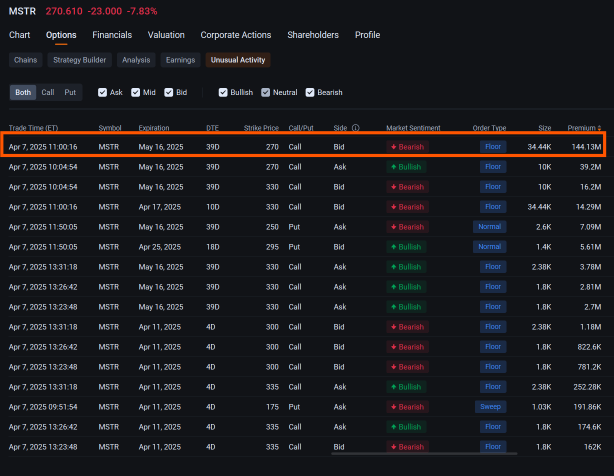This screenshot has width=614, height=476.
Task: Open the Earnings sub-tab
Action: point(181,60)
